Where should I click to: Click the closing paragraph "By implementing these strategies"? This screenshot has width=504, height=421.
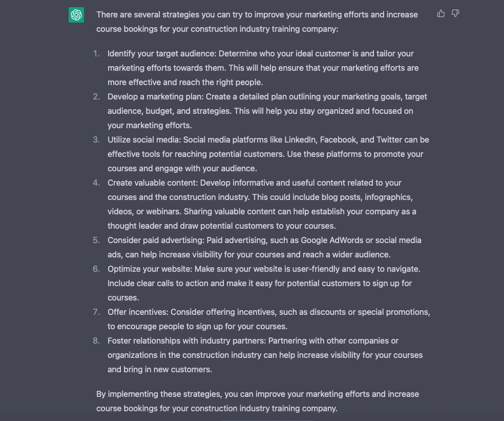257,401
